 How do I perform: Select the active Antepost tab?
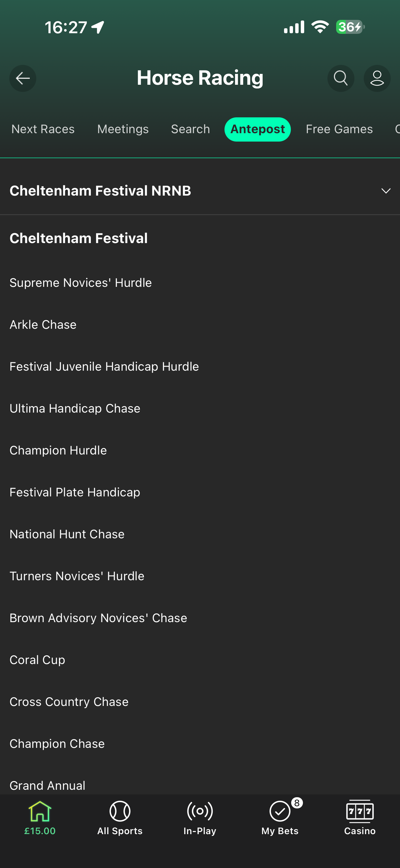tap(258, 129)
